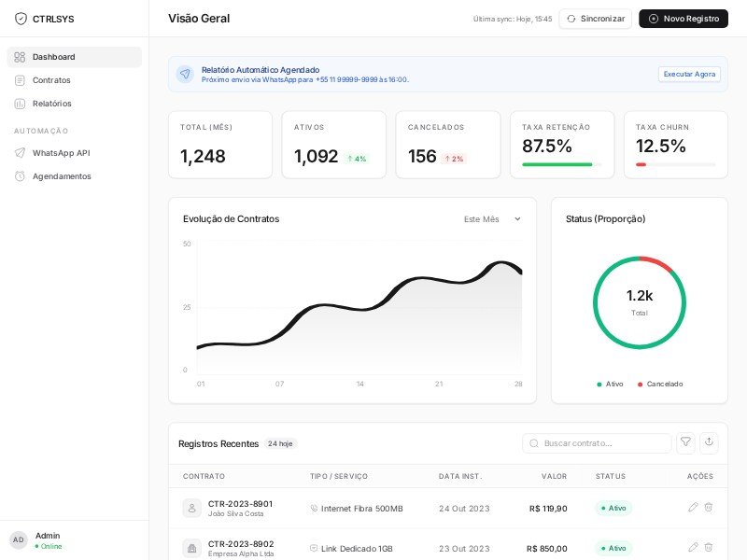
Task: Click the CTRLSYS shield logo icon
Action: [21, 19]
